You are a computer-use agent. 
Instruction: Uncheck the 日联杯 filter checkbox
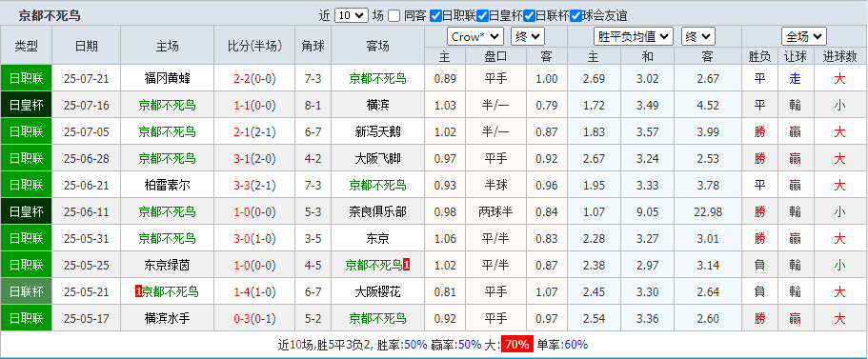(529, 15)
